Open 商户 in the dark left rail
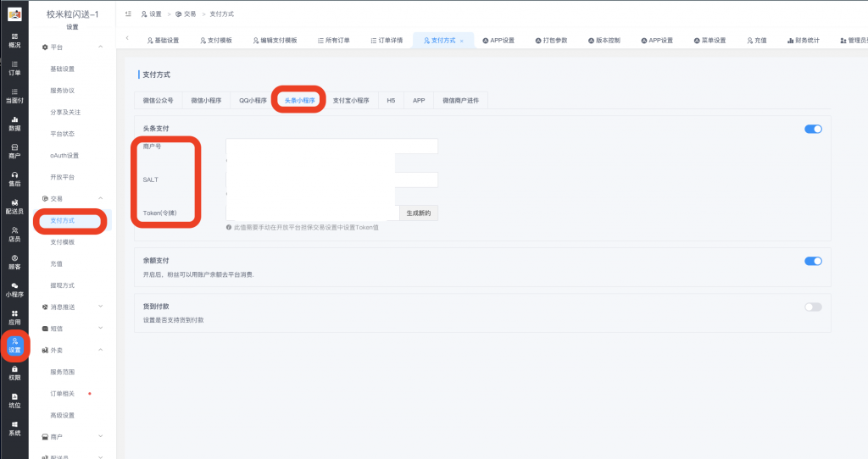The image size is (868, 459). [x=14, y=151]
